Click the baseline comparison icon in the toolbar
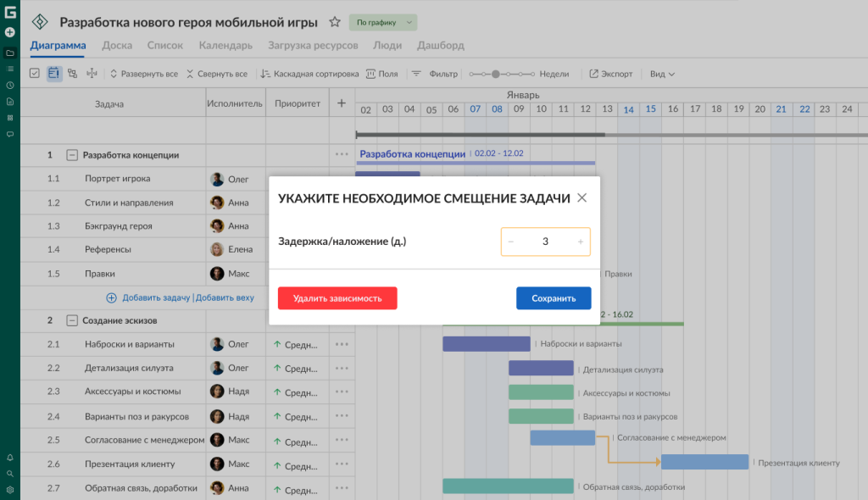This screenshot has height=500, width=868. tap(92, 74)
